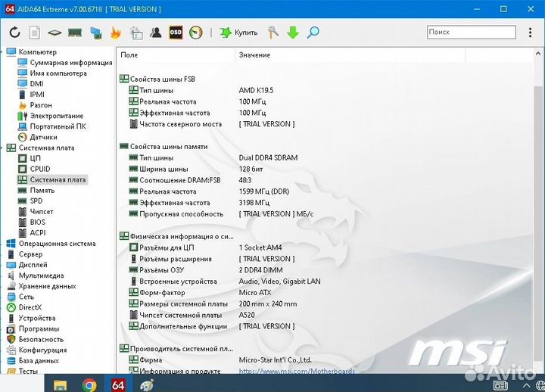Click the magnifier search icon in toolbar
Screen dimensions: 545x392
(313, 33)
